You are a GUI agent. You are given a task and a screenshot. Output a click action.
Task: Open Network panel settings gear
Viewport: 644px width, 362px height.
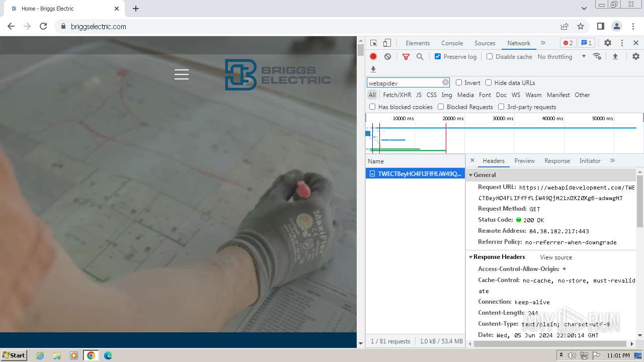[x=636, y=56]
